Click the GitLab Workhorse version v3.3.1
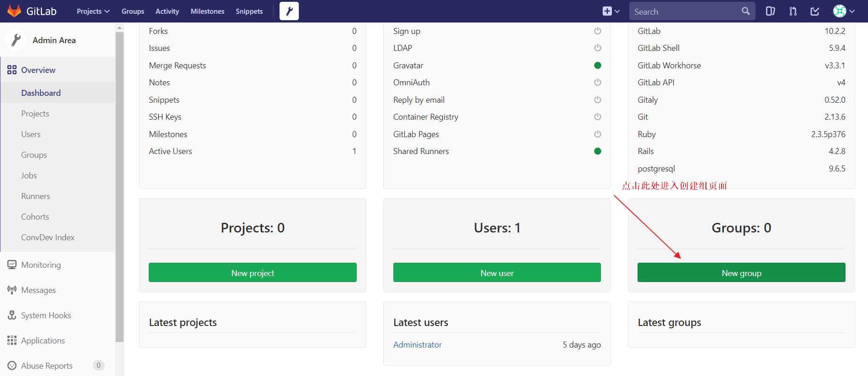 tap(835, 65)
